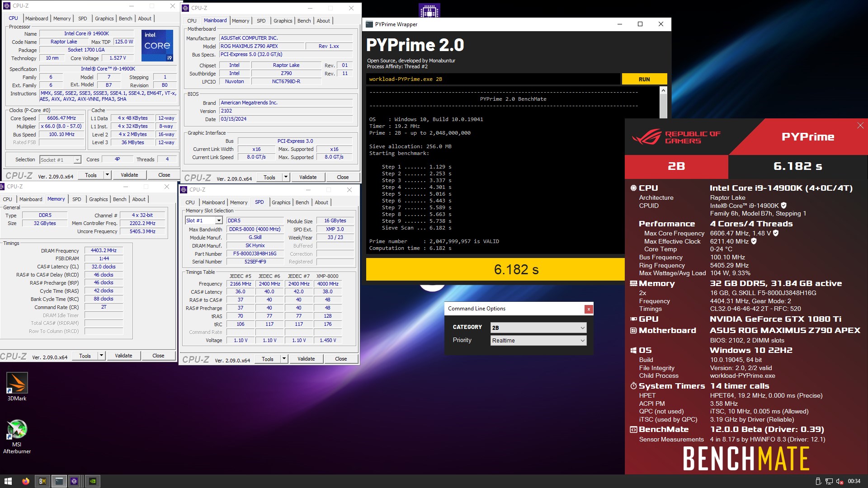Click the Step 9 timing line in console
The height and width of the screenshot is (488, 868).
pyautogui.click(x=416, y=221)
